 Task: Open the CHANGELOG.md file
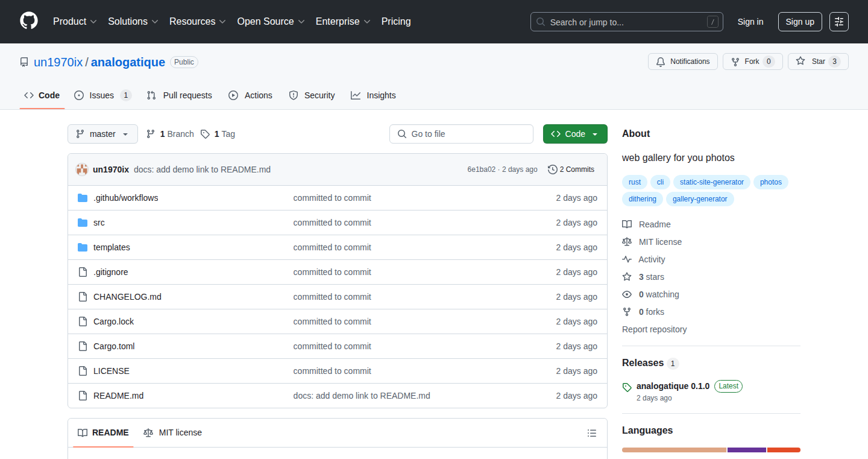pyautogui.click(x=127, y=297)
